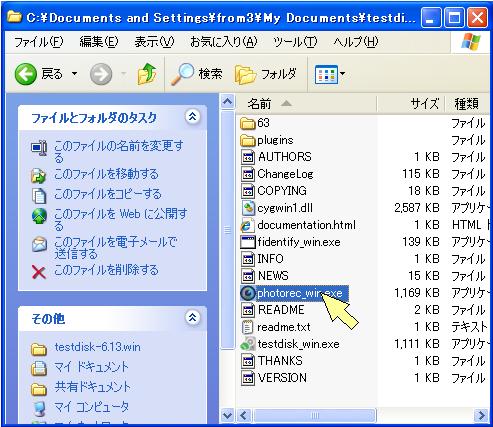
Task: Click このファイルを削除する link
Action: point(106,270)
